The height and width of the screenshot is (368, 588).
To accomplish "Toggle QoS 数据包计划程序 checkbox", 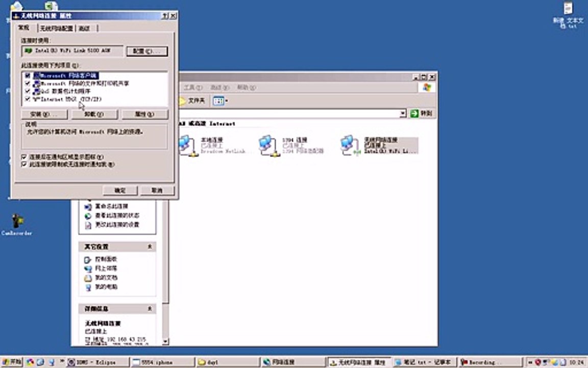I will point(28,91).
